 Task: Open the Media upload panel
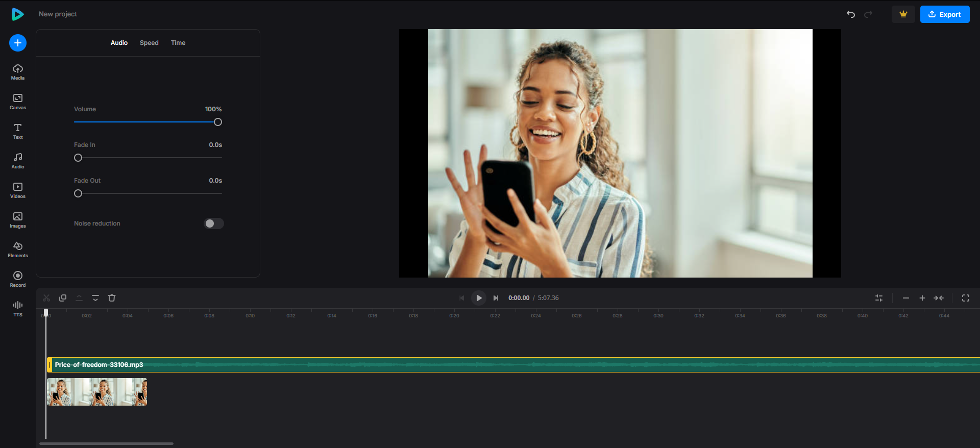pos(18,72)
